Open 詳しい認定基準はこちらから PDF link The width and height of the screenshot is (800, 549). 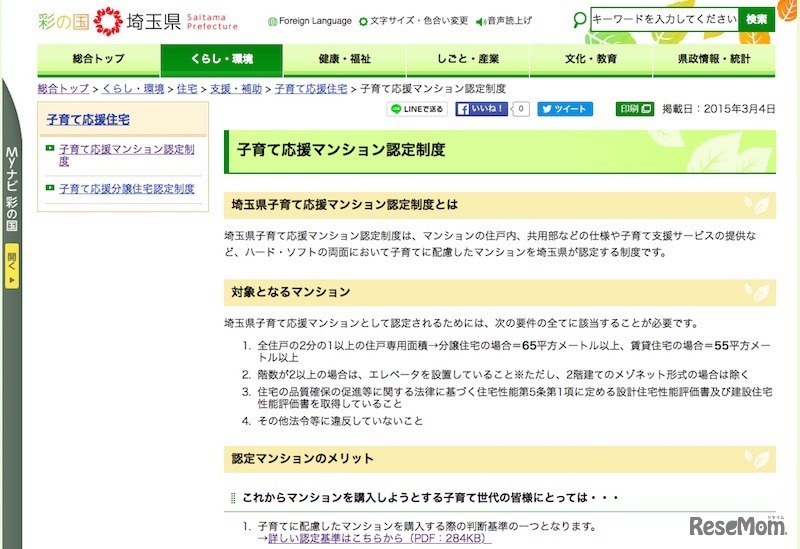377,539
